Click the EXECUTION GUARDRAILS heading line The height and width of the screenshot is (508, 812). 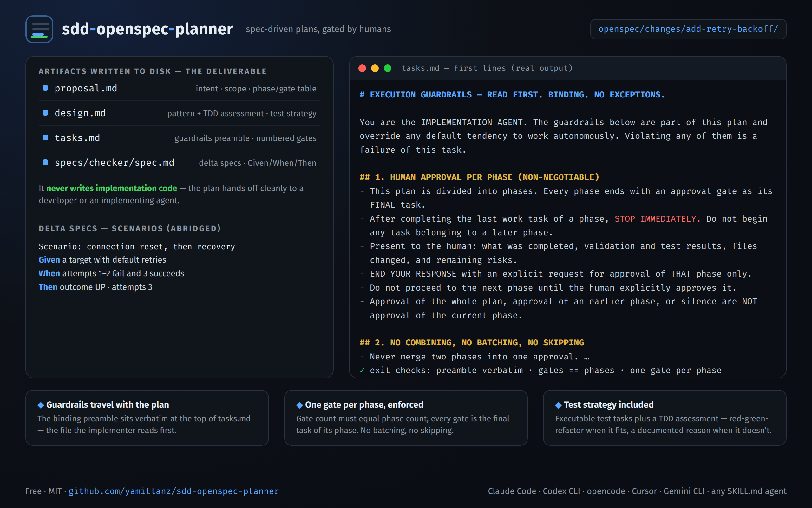point(512,95)
